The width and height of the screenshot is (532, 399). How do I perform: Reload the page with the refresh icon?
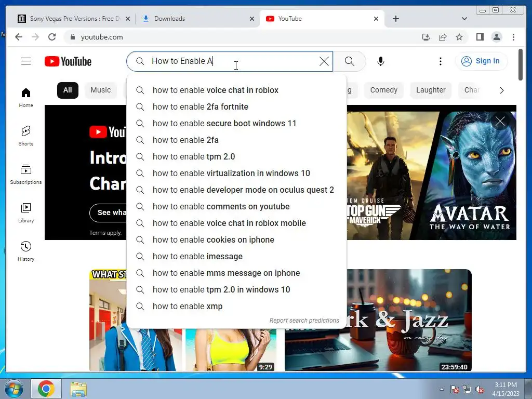coord(52,37)
